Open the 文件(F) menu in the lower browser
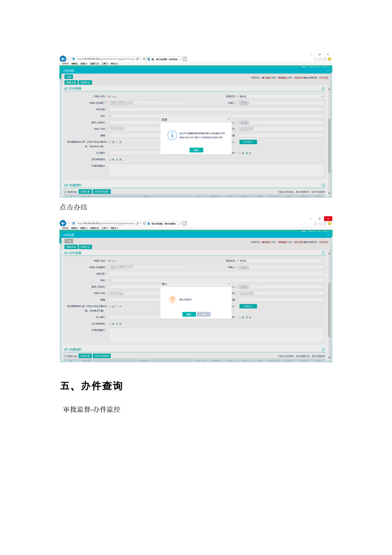 click(65, 228)
